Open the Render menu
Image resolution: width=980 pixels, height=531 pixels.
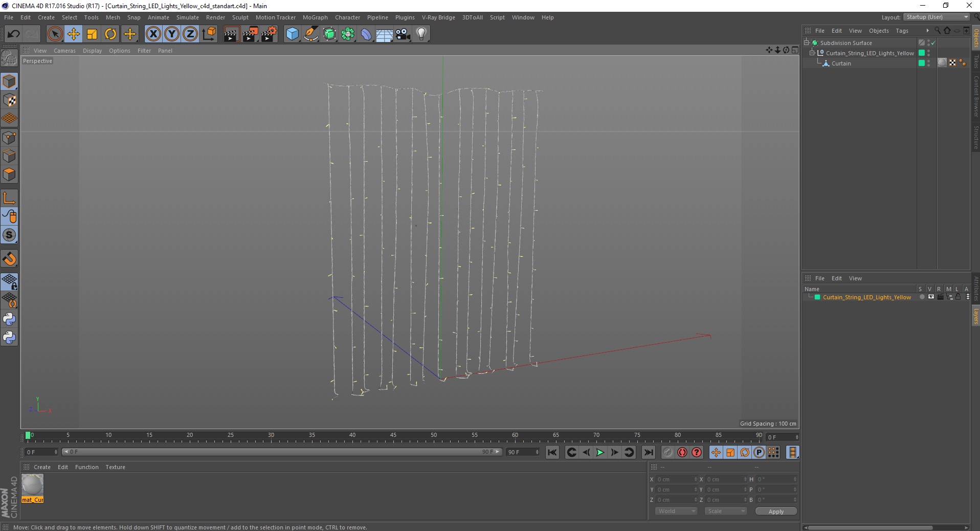point(215,17)
